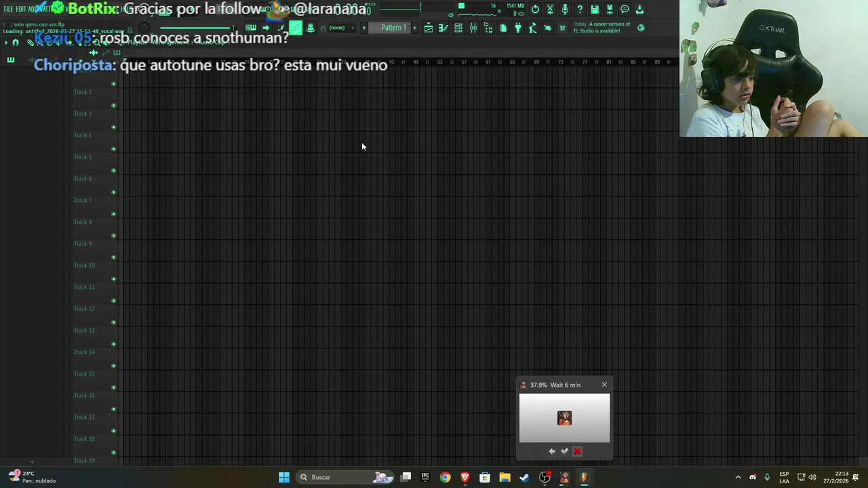This screenshot has height=488, width=868.
Task: Click the export download icon
Action: click(639, 9)
